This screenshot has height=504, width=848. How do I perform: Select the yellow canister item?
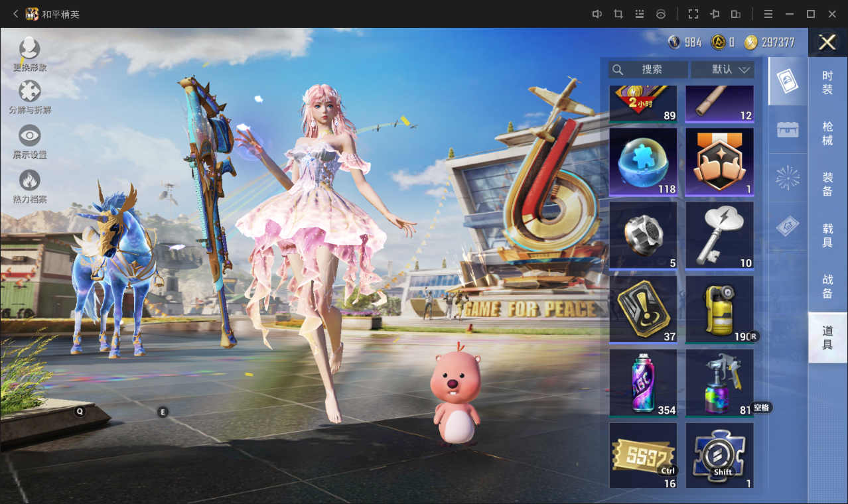point(719,310)
